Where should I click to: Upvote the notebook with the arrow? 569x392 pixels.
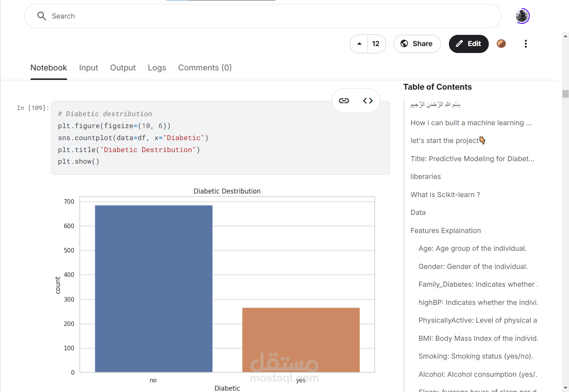tap(359, 44)
